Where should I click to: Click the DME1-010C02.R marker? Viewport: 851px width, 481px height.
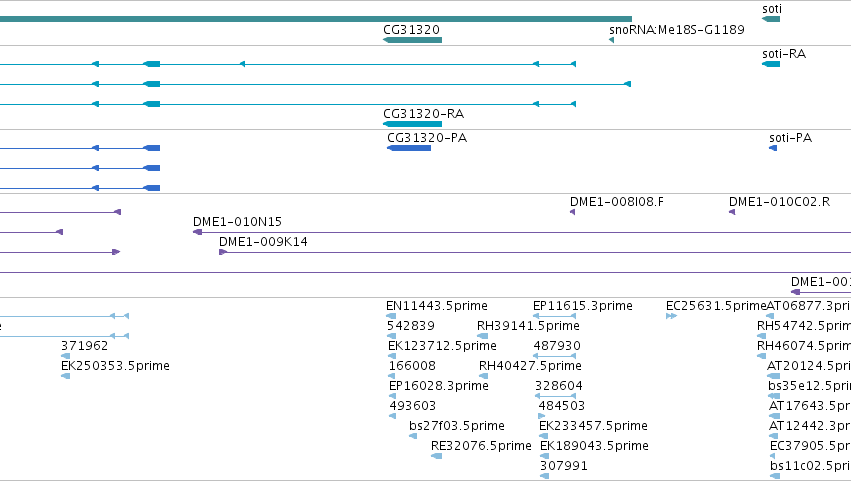[732, 212]
